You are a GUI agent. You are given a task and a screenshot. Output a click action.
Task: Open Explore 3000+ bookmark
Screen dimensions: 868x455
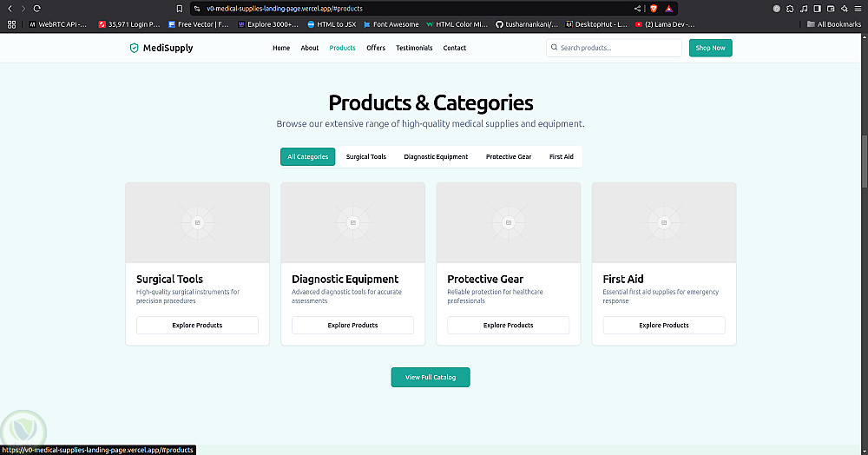[x=268, y=24]
